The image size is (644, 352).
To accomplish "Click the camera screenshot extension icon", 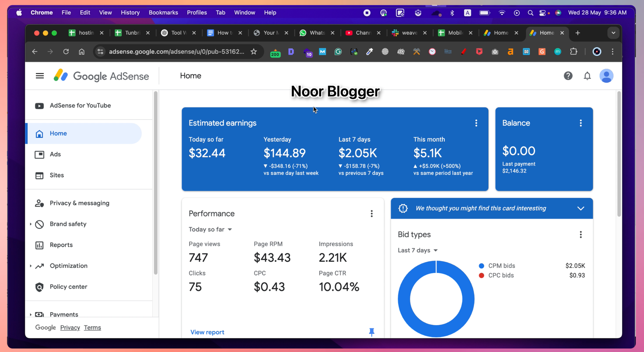I will pos(495,52).
